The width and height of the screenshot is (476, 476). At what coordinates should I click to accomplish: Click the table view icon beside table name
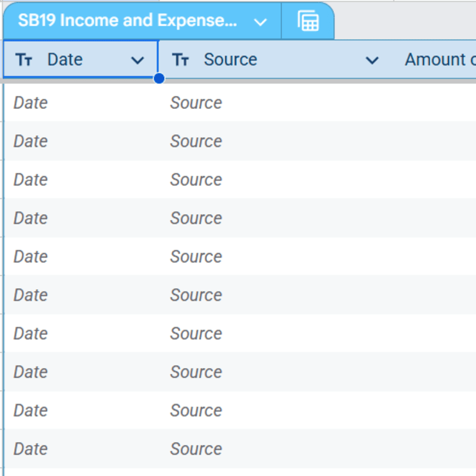[x=308, y=21]
